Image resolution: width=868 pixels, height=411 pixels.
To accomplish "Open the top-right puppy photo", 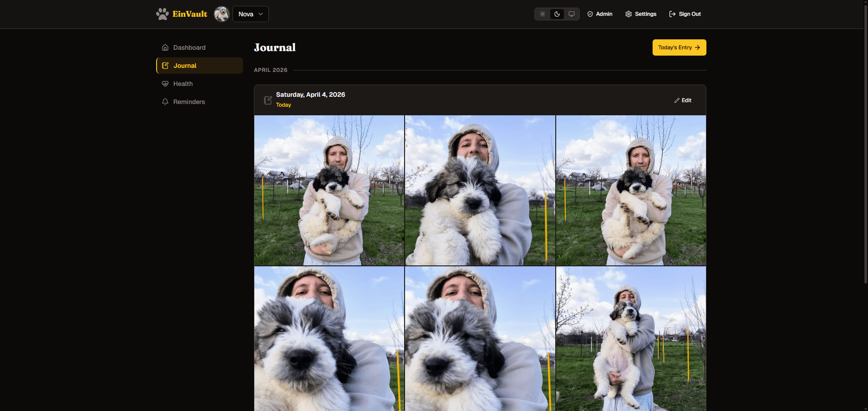I will coord(631,190).
